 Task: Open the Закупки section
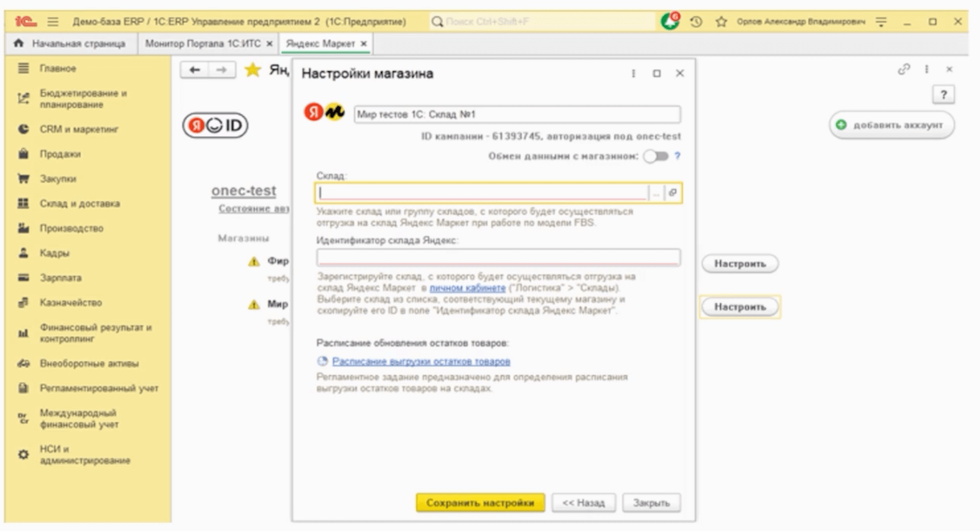[x=58, y=178]
